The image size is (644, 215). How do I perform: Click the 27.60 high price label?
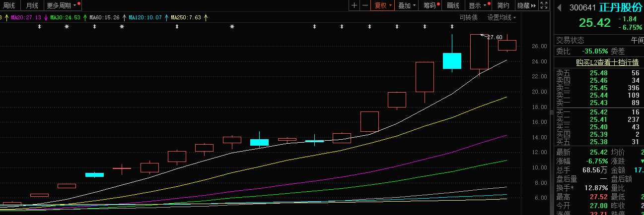495,37
